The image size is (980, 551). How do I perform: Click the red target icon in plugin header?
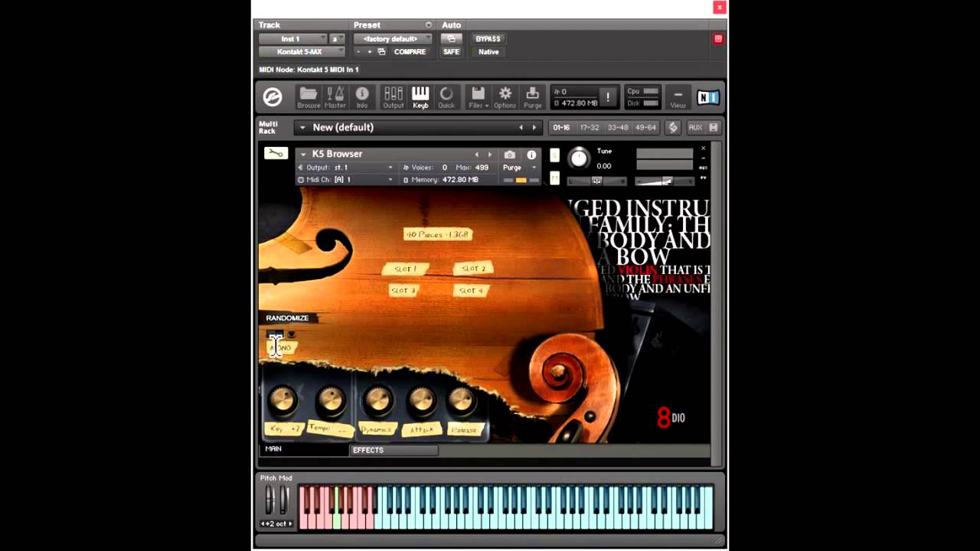point(718,38)
